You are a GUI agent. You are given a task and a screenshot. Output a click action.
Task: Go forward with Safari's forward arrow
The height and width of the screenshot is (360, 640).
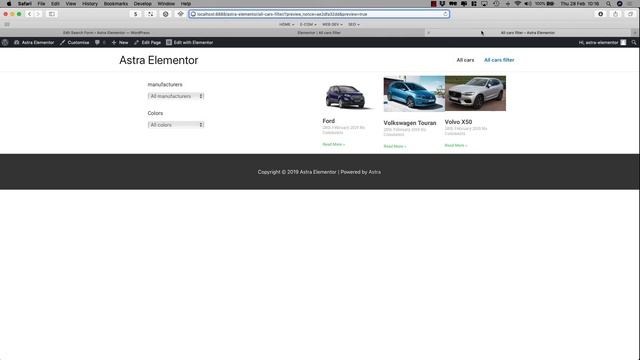coord(38,14)
